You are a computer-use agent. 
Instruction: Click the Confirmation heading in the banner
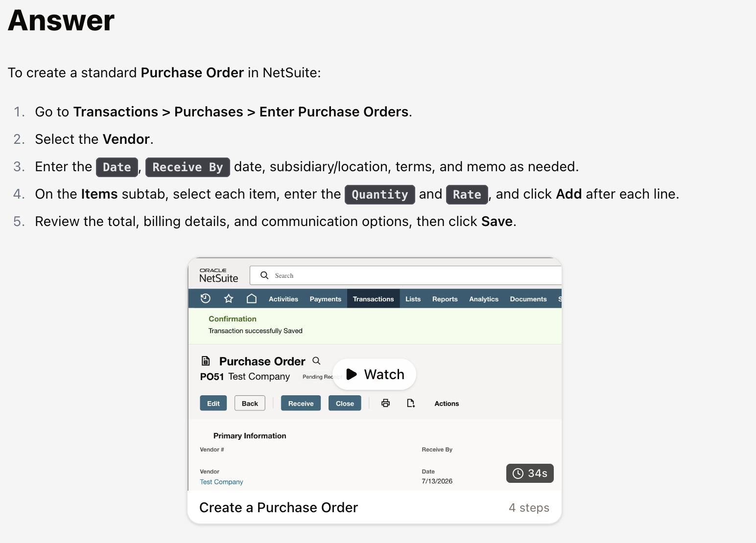(x=233, y=319)
